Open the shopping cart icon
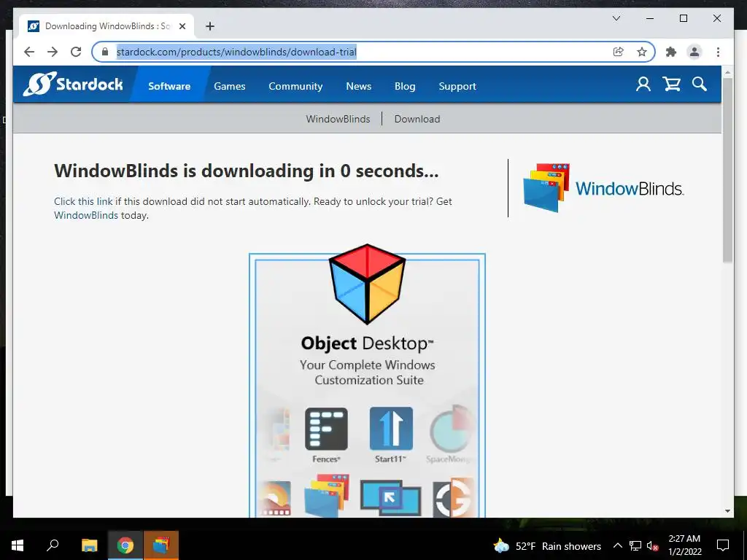 click(671, 85)
